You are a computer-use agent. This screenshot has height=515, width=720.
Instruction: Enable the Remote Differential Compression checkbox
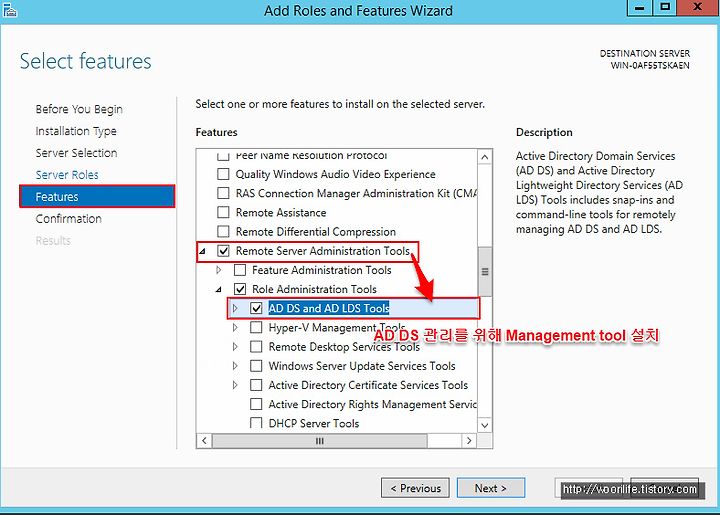tap(223, 232)
